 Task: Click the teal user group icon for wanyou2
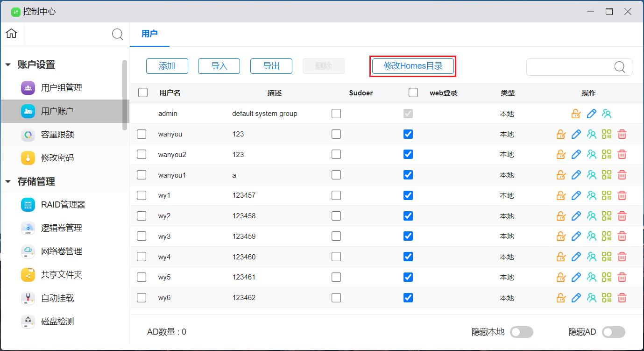point(592,155)
